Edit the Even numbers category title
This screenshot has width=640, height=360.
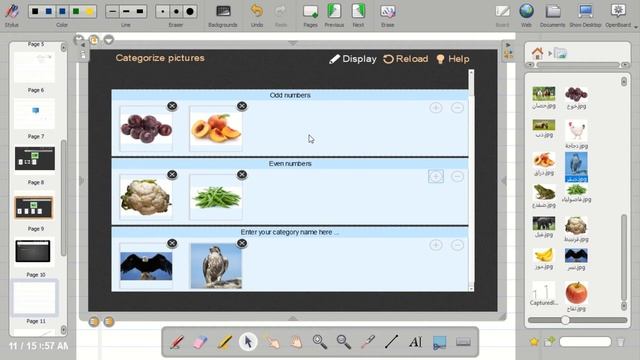point(290,164)
